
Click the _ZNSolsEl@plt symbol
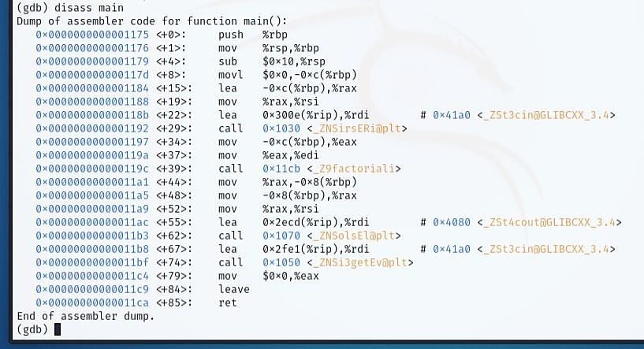[x=354, y=236]
